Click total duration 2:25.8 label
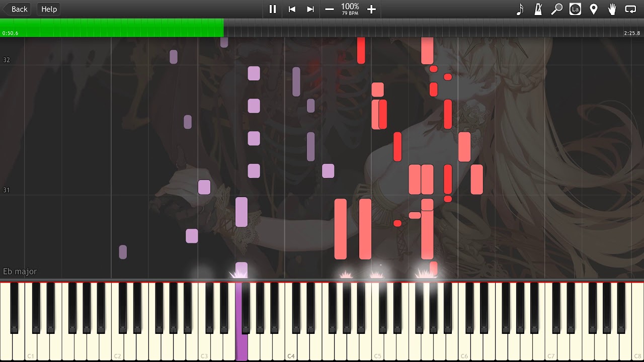This screenshot has height=362, width=644. pos(632,33)
